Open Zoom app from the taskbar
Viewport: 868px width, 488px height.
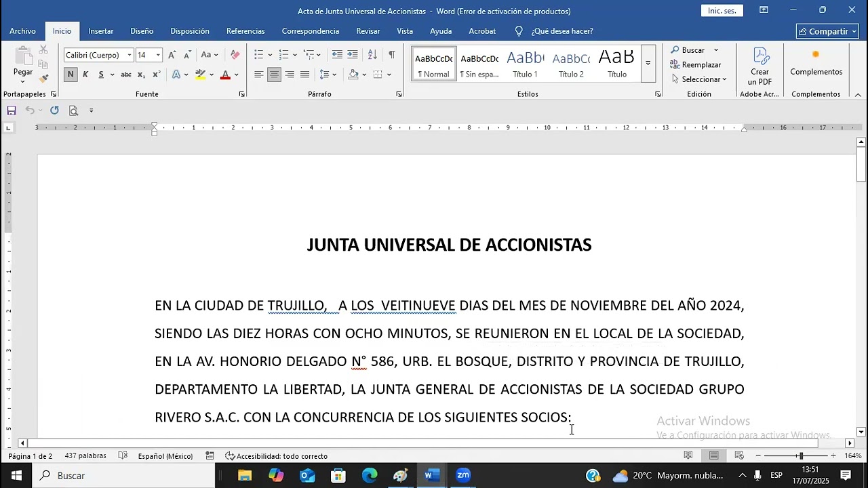pyautogui.click(x=463, y=475)
